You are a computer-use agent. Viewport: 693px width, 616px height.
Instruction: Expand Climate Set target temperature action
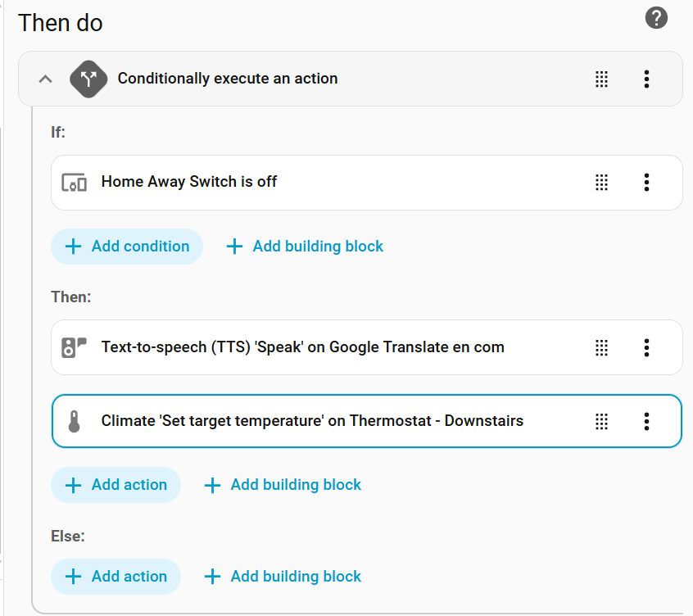click(x=311, y=422)
